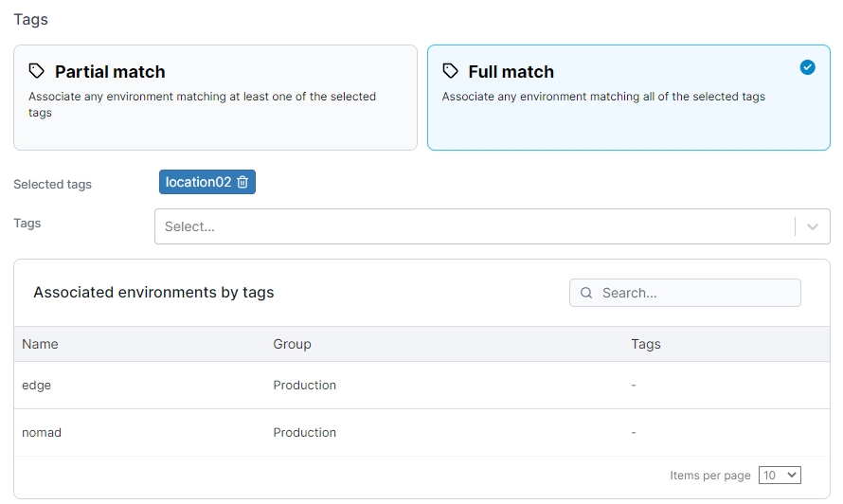Click the location02 selected tag chip
The image size is (843, 504).
[x=198, y=182]
